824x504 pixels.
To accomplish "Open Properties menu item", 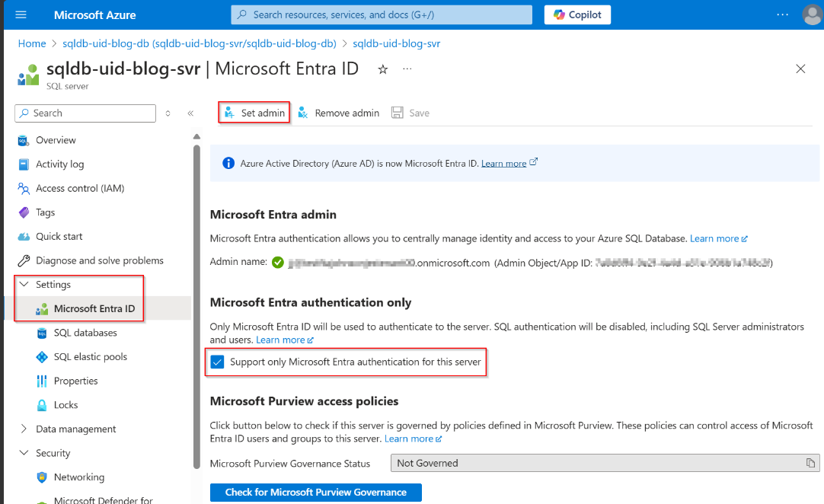I will coord(75,381).
